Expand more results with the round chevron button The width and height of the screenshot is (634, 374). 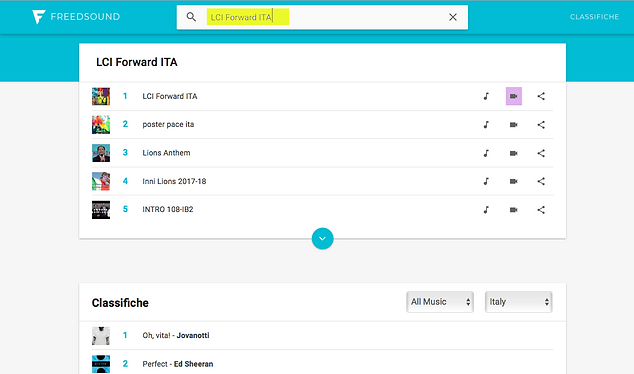(x=322, y=239)
